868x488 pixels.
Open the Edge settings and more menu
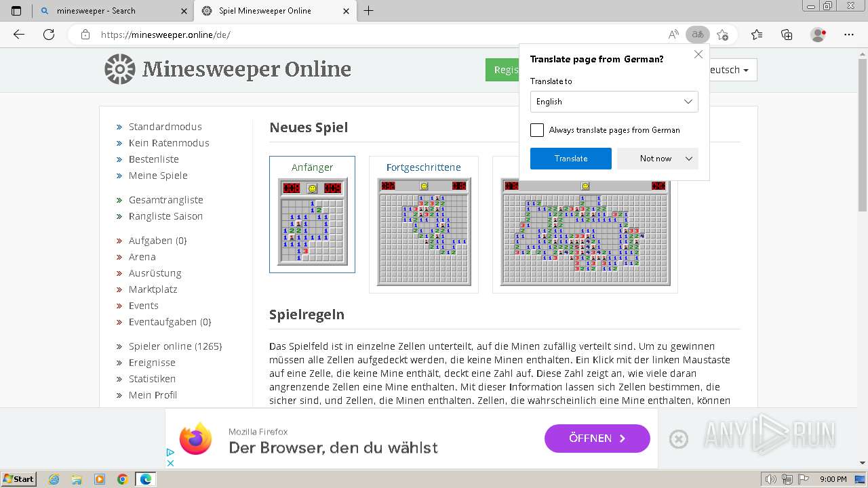(848, 35)
